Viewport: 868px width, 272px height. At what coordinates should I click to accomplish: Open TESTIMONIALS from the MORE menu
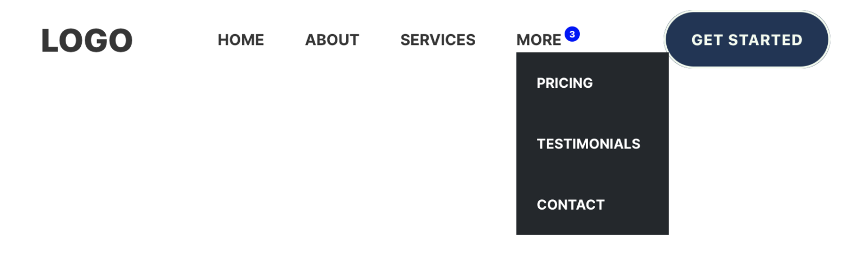click(588, 144)
